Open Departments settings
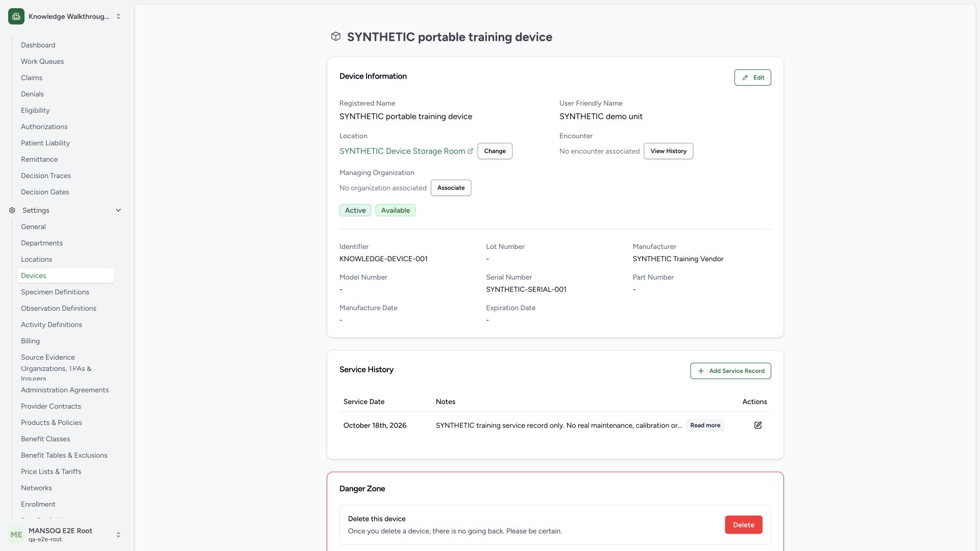This screenshot has height=551, width=980. [42, 243]
